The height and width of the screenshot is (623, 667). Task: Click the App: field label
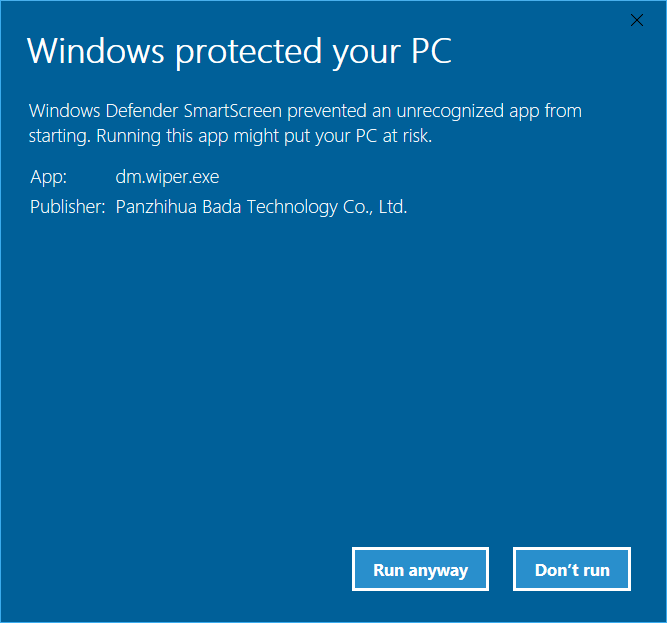click(x=48, y=176)
